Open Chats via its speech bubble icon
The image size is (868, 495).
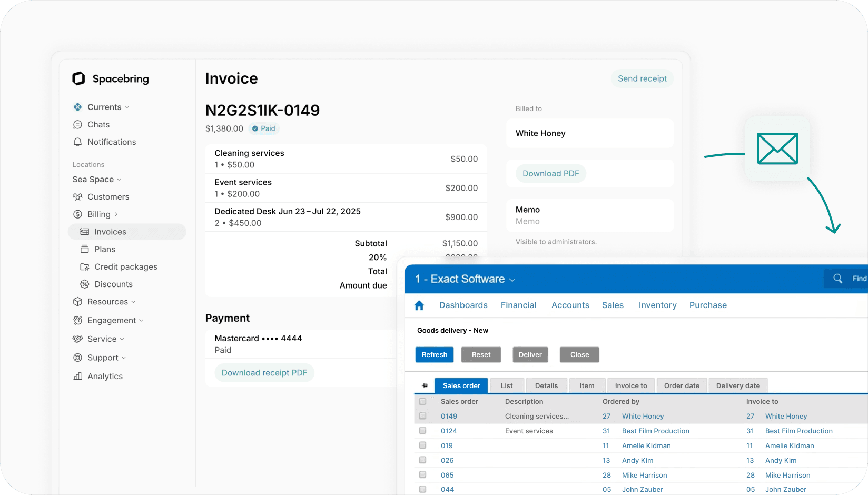[x=77, y=125]
